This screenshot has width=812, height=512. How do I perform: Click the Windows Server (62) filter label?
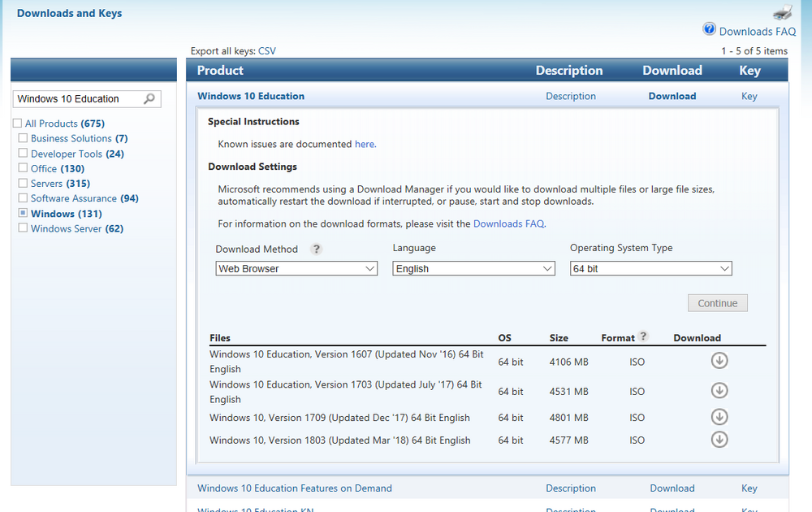77,228
